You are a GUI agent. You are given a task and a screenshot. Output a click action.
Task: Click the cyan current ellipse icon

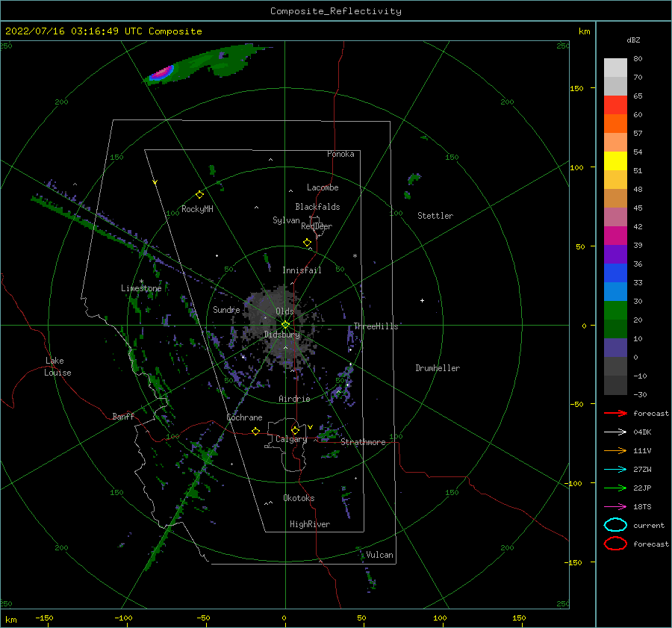(615, 525)
